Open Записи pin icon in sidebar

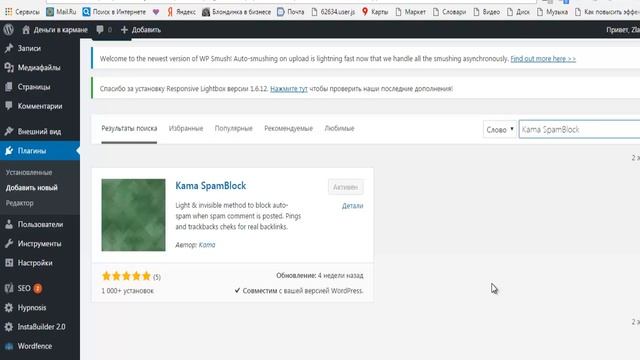coord(9,48)
